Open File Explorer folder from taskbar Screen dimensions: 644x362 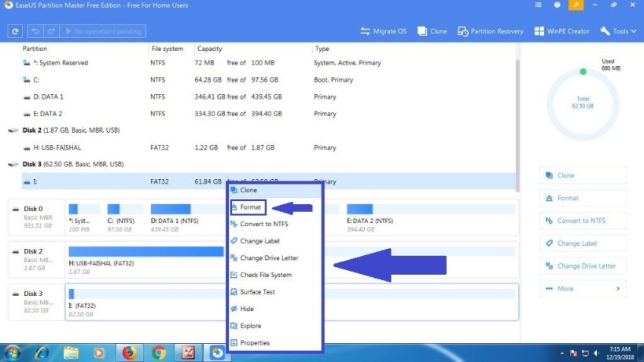[x=71, y=353]
